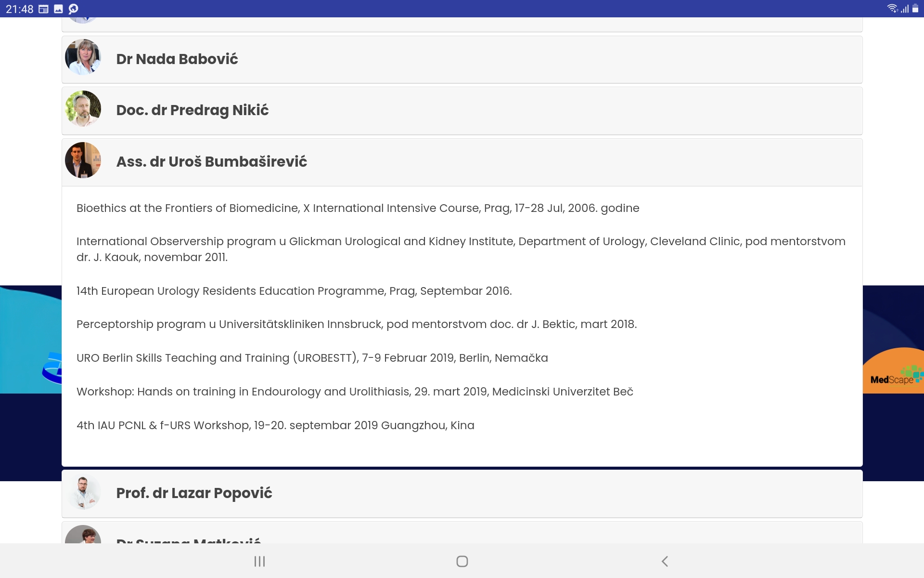Tap the 21:48 clock in status bar
This screenshot has width=924, height=578.
point(19,9)
